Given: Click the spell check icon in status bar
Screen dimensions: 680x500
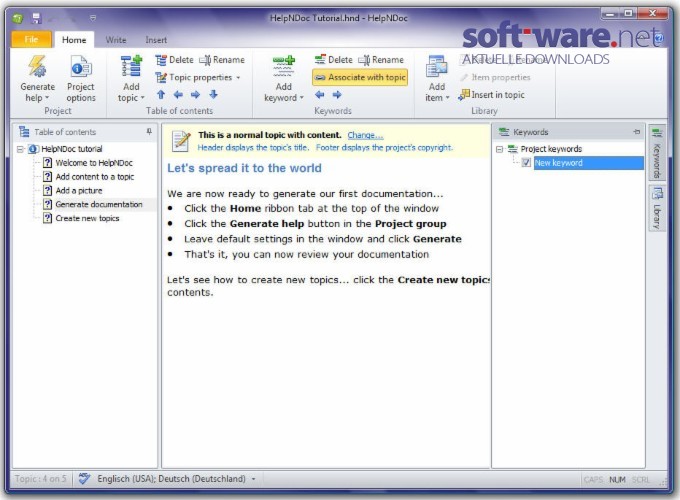Looking at the screenshot, I should click(x=84, y=479).
